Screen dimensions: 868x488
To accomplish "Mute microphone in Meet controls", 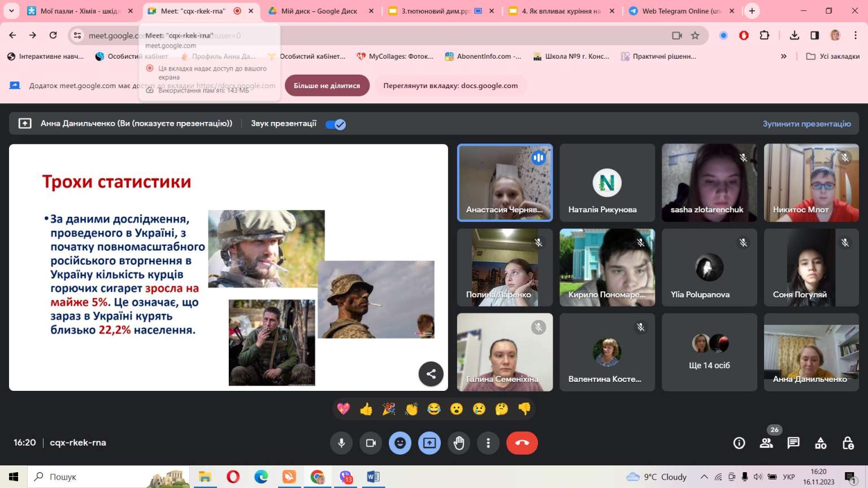I will [x=341, y=443].
